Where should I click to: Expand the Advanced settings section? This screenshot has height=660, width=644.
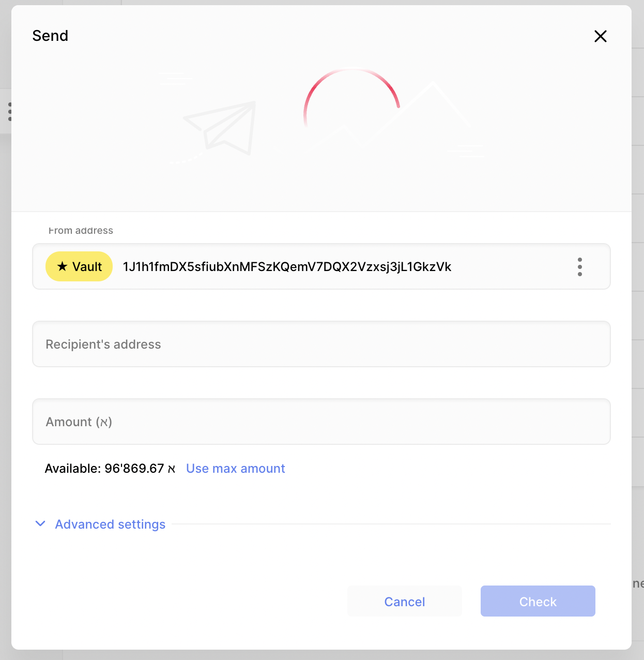tap(110, 524)
